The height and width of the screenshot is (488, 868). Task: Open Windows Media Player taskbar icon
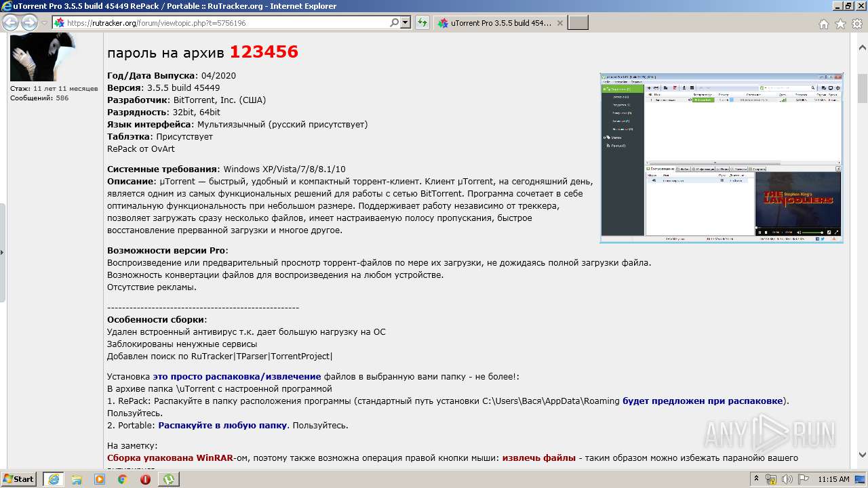[100, 479]
